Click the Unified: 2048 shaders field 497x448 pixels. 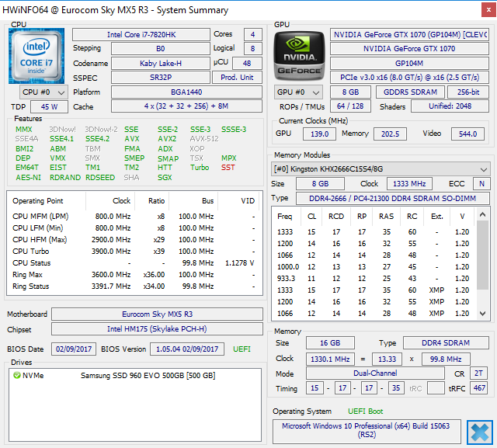(x=450, y=106)
